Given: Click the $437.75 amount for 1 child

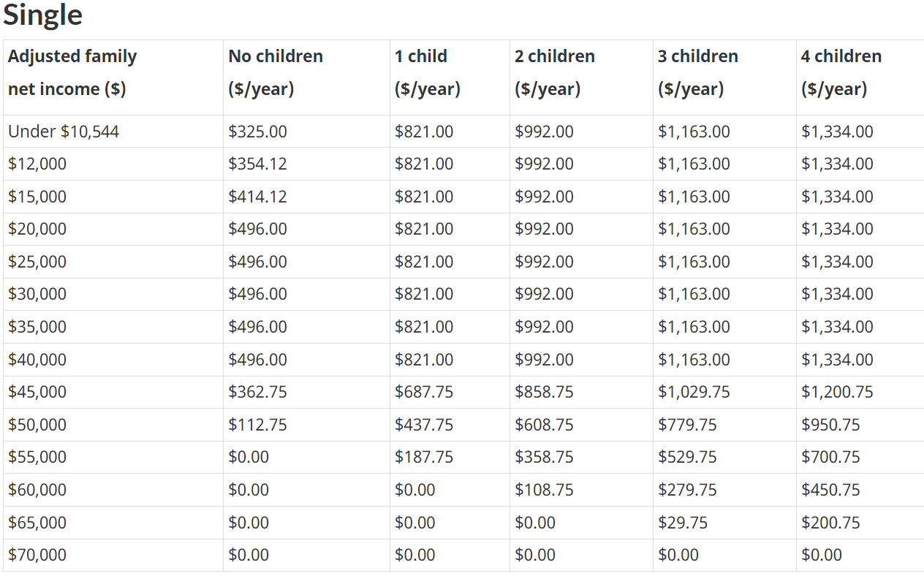Looking at the screenshot, I should pyautogui.click(x=424, y=425).
